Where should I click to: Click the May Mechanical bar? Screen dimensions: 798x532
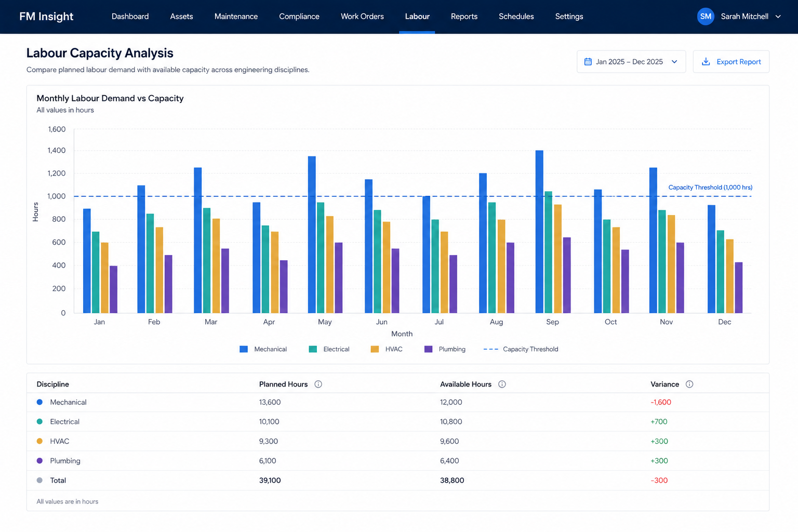[312, 235]
